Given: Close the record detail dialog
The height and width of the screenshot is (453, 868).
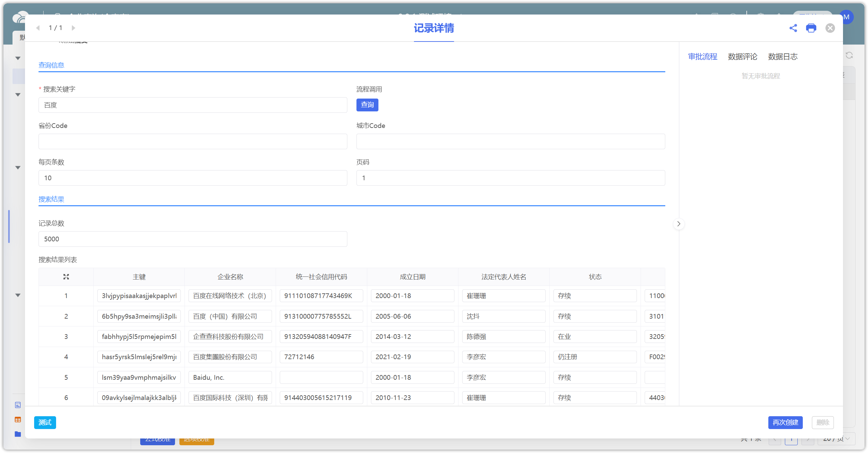Looking at the screenshot, I should (x=830, y=28).
